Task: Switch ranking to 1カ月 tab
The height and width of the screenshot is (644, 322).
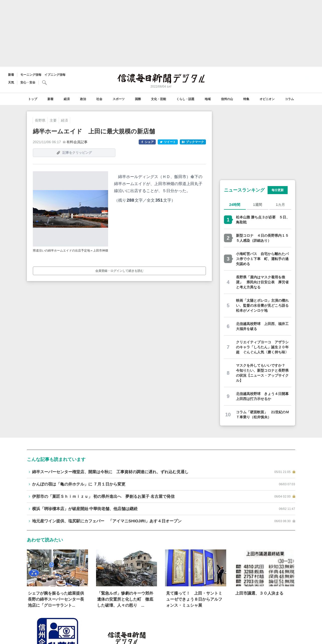Action: coord(280,205)
